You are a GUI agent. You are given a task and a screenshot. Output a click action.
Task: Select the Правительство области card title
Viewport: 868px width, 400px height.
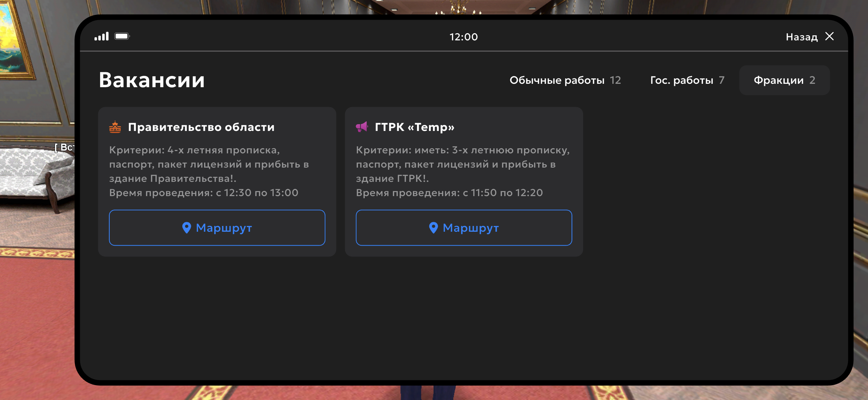click(201, 127)
